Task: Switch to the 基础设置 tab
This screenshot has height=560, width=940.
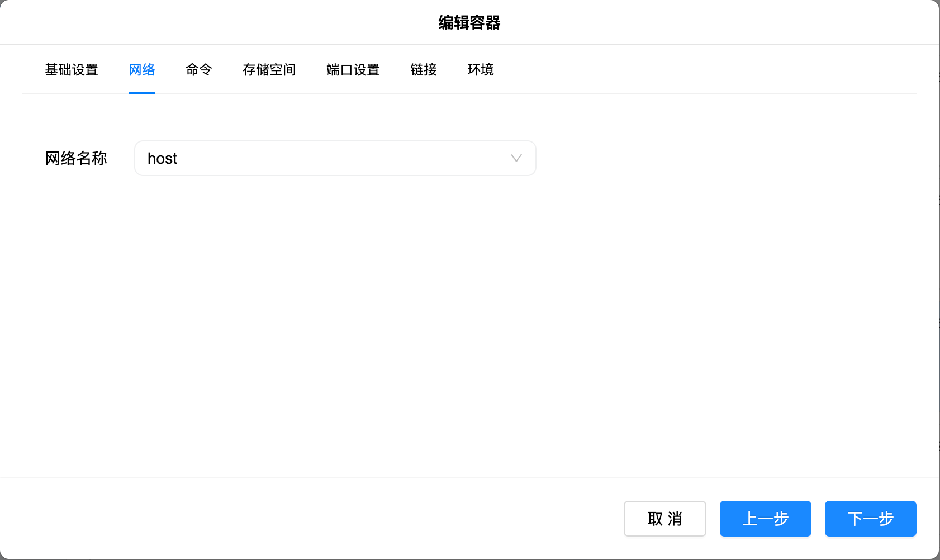Action: pyautogui.click(x=72, y=69)
